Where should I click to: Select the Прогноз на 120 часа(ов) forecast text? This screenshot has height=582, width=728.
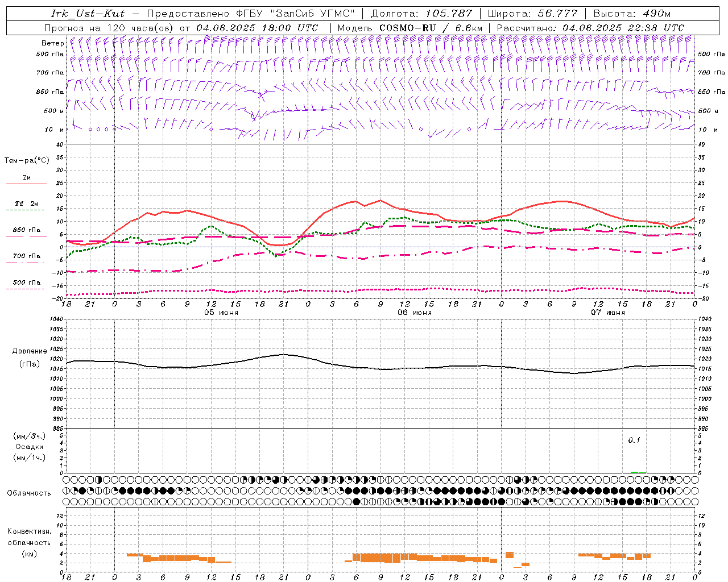pos(109,27)
